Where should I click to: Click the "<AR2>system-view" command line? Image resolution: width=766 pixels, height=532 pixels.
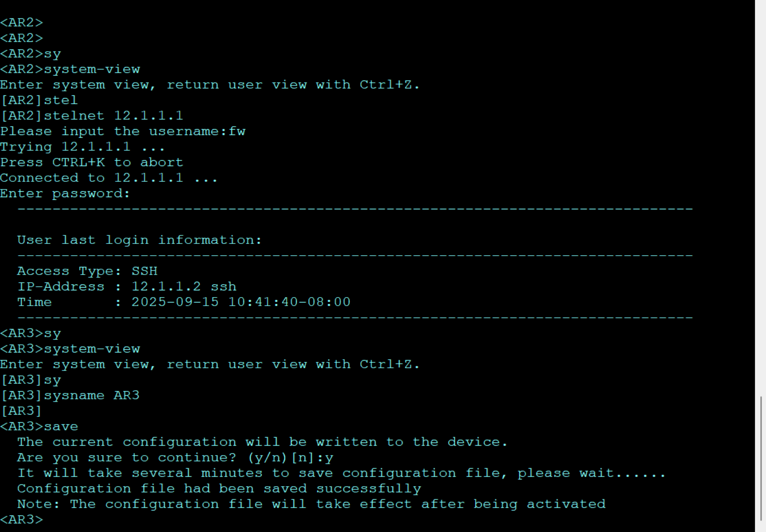(70, 69)
